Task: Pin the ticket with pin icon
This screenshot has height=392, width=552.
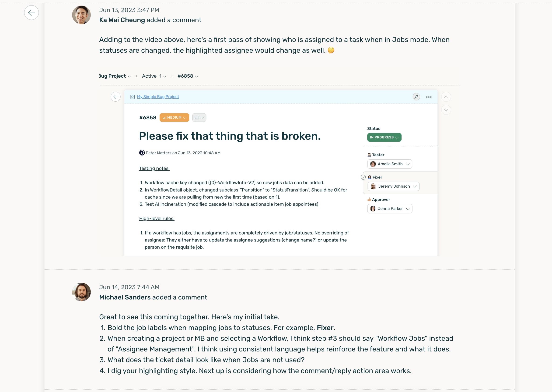Action: coord(416,97)
